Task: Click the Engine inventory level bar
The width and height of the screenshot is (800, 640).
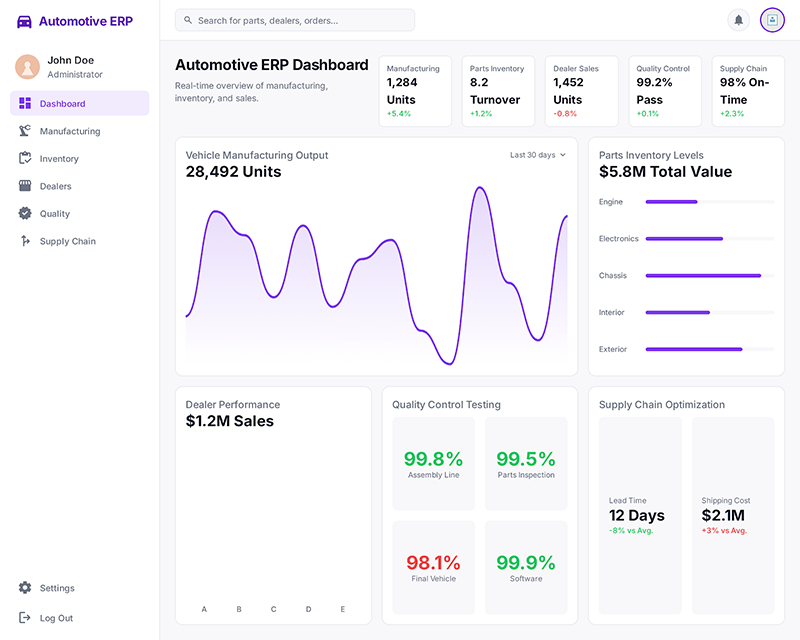Action: click(671, 201)
